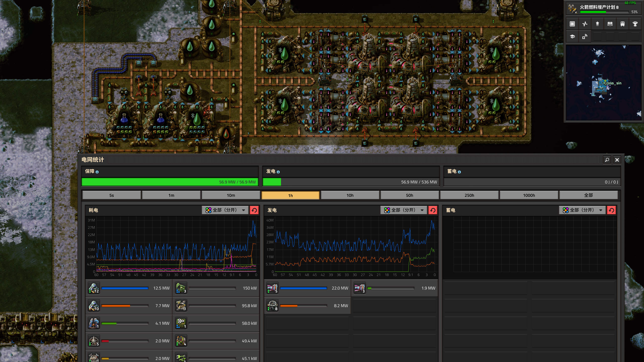Switch to the 5s time range
This screenshot has height=362, width=644.
point(111,195)
